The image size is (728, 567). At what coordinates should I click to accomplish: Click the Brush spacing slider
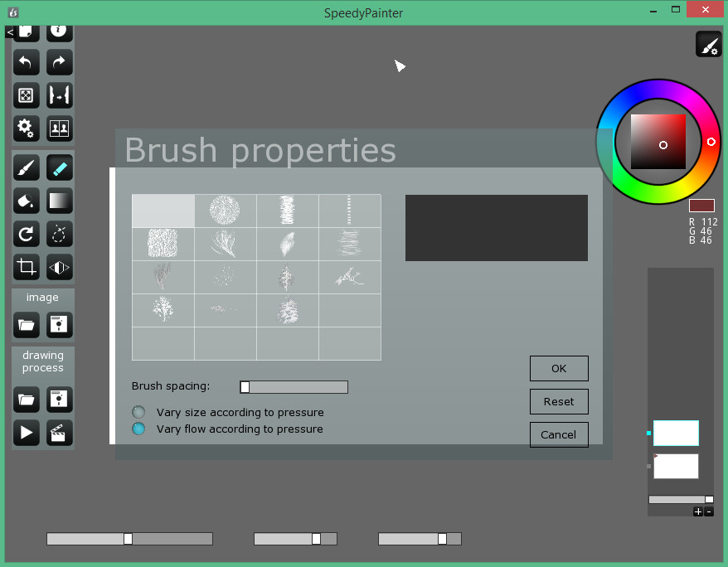[x=294, y=387]
